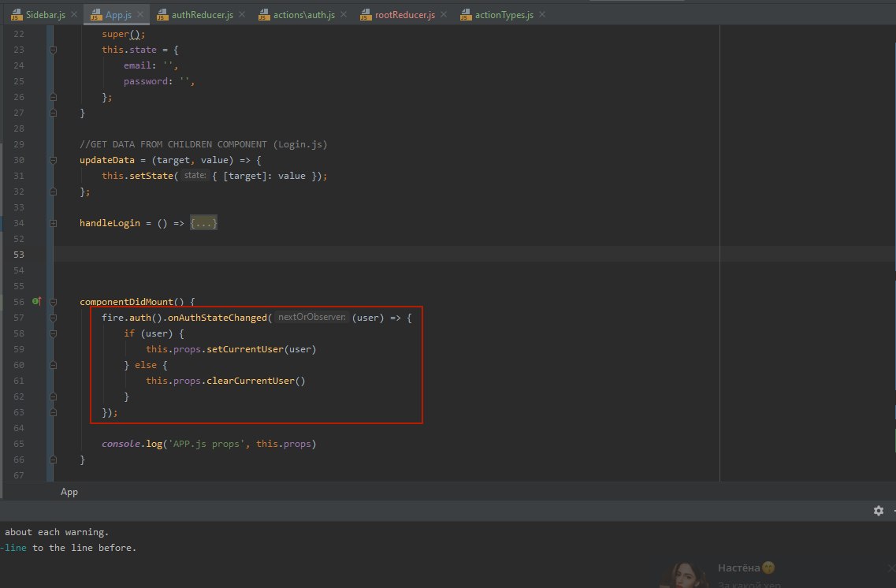
Task: Click the GET DATA FROM CHILDREN comment
Action: click(x=203, y=144)
